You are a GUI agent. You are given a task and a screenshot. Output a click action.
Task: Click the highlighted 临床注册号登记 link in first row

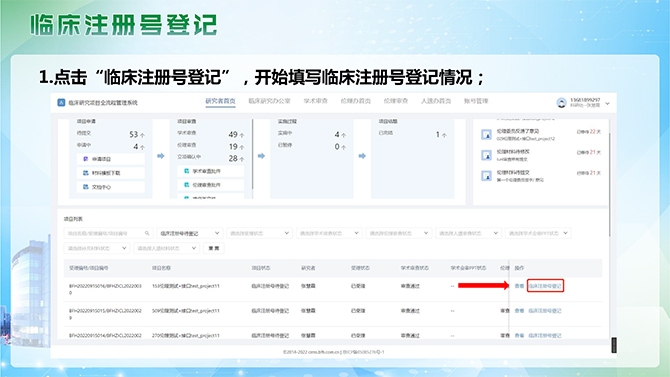pos(545,286)
